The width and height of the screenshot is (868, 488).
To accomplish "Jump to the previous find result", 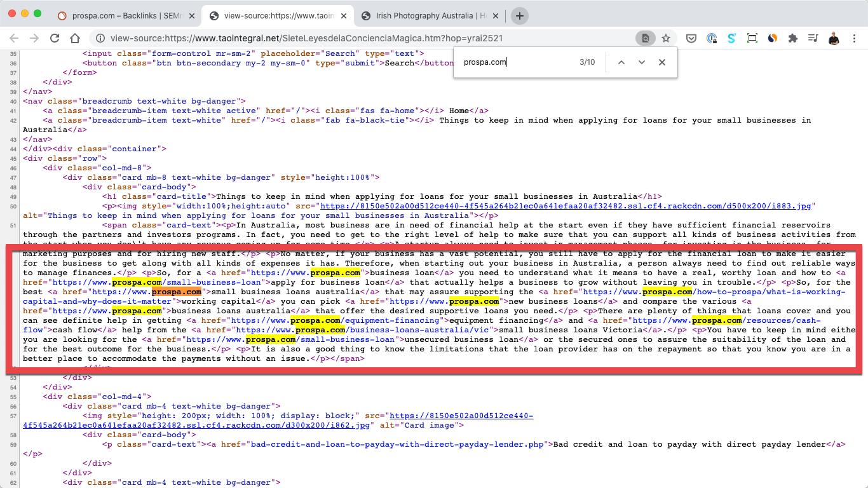I will [x=621, y=62].
